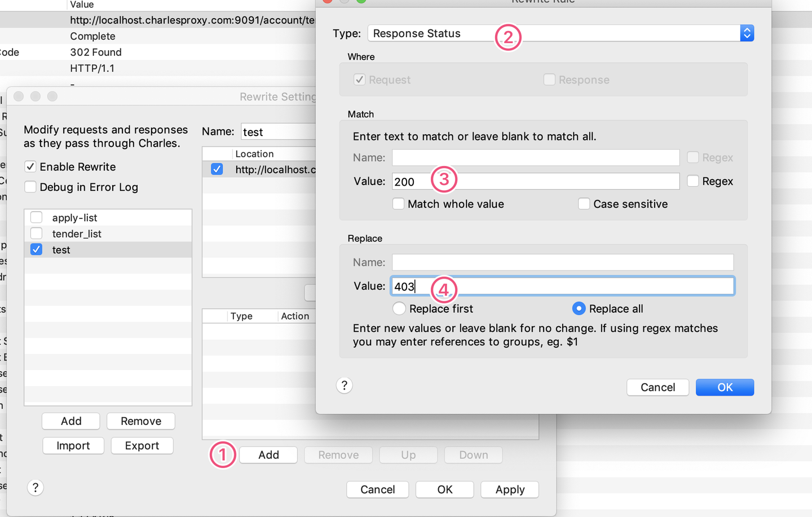
Task: Tick the checkbox for the tender_list set
Action: pos(37,234)
